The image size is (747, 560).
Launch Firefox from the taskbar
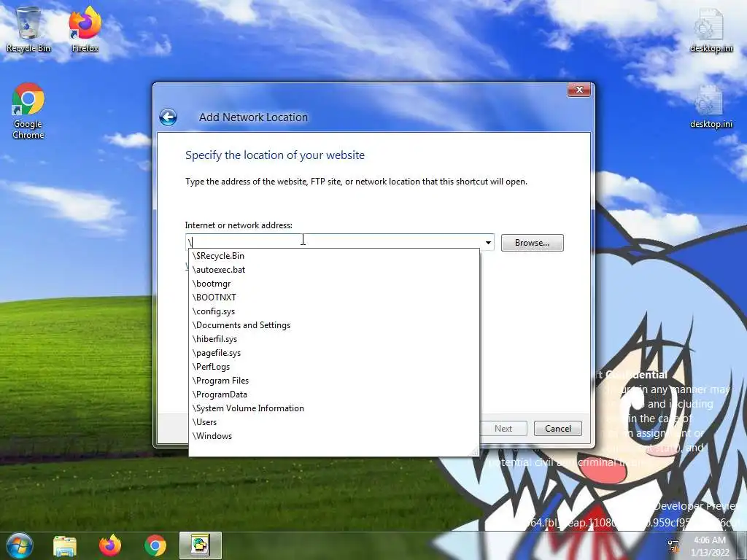pos(110,545)
